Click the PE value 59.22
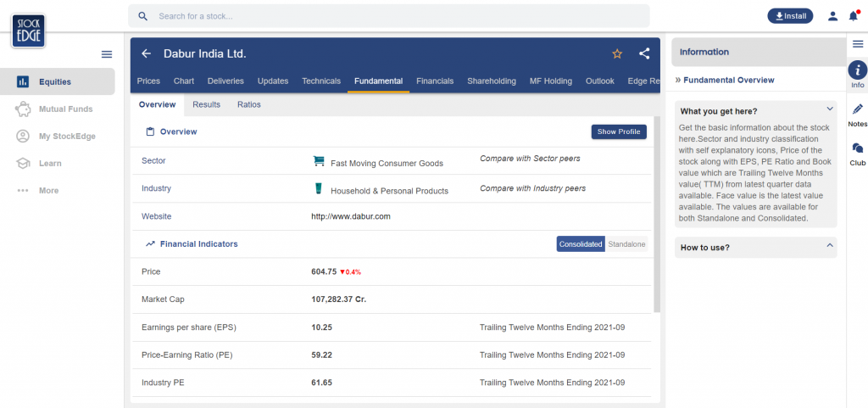Image resolution: width=868 pixels, height=408 pixels. (321, 355)
